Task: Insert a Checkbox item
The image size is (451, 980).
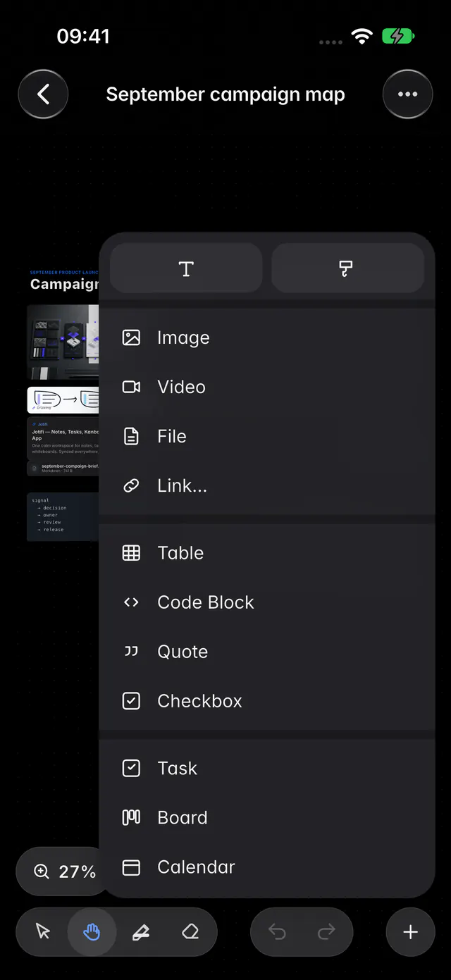Action: pyautogui.click(x=266, y=701)
